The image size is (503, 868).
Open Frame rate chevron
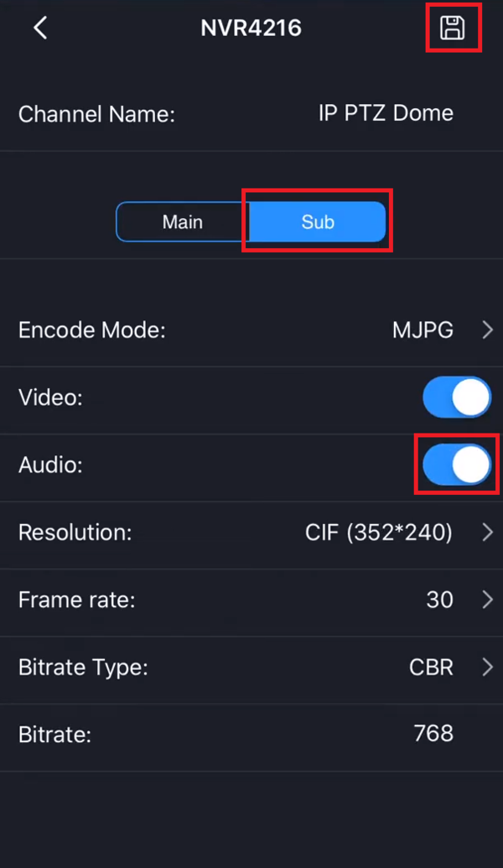coord(488,600)
